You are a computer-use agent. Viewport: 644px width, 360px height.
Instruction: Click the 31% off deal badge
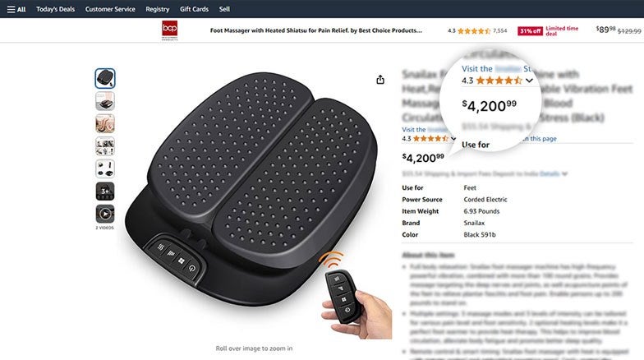click(531, 31)
